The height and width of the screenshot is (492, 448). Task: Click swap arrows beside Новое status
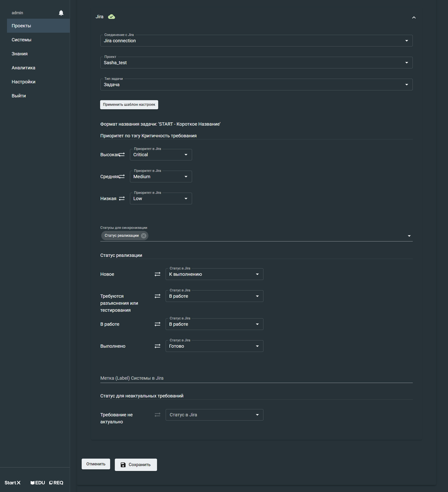point(157,274)
